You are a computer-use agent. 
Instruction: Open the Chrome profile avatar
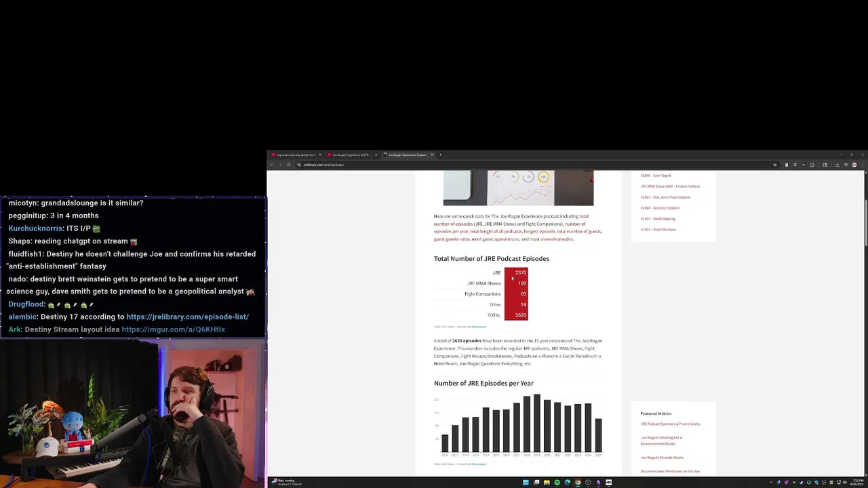click(x=854, y=165)
